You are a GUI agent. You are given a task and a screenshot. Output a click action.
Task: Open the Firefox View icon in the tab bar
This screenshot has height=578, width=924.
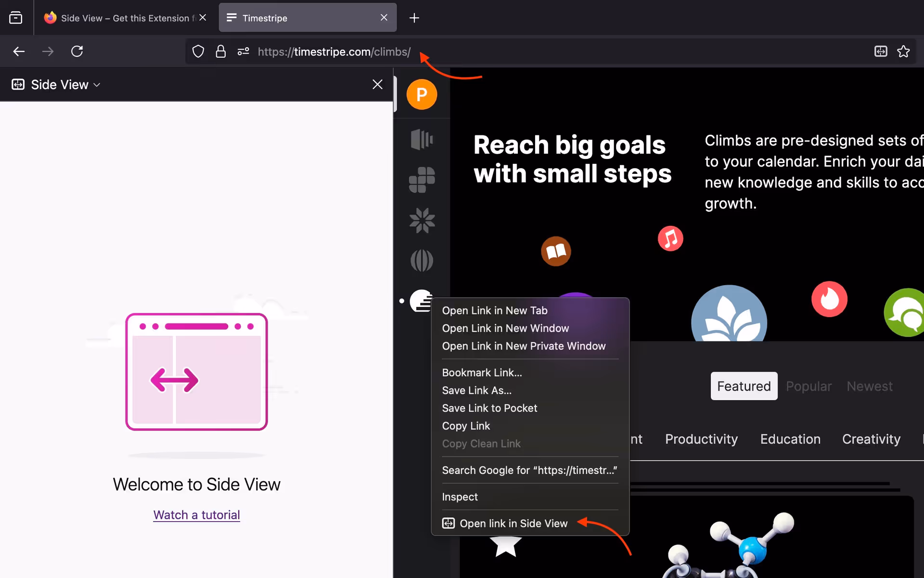[16, 18]
